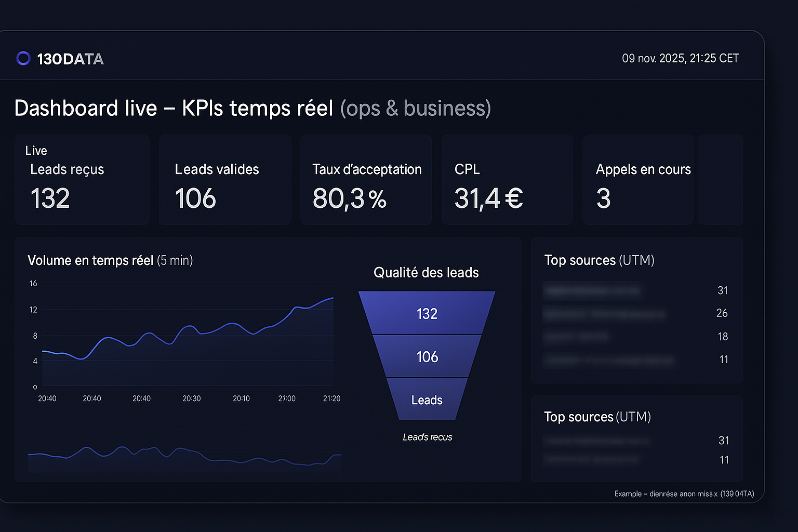
Task: Select the Appels en cours card
Action: (638, 180)
